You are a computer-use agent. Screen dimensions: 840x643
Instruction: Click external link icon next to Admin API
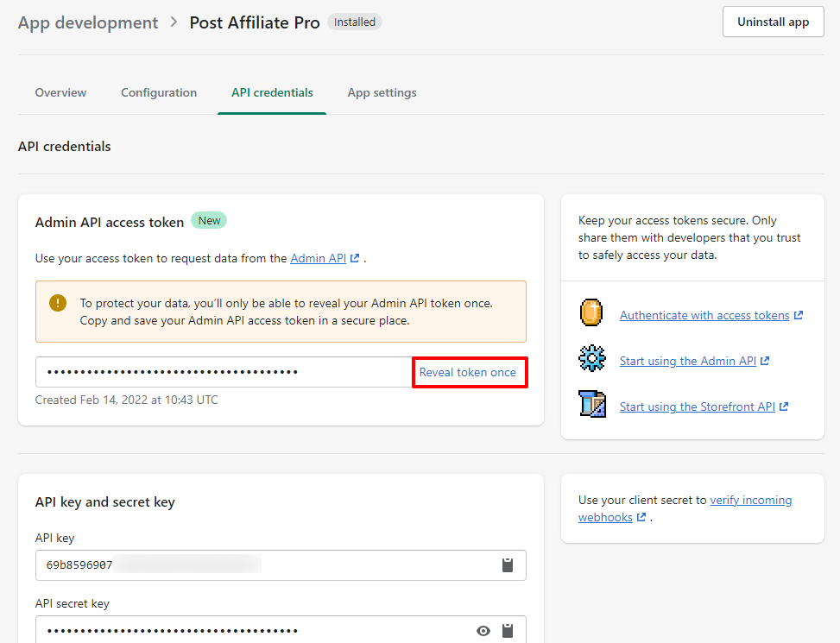pyautogui.click(x=355, y=258)
